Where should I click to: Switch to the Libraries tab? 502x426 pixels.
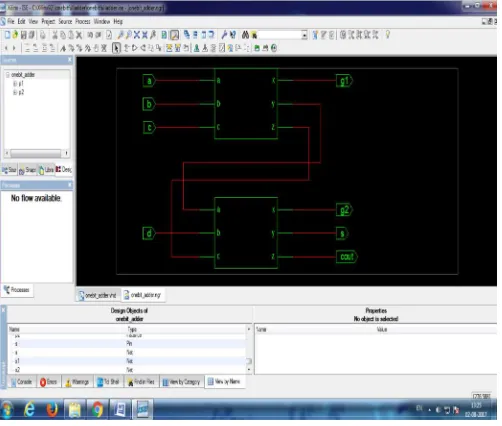pyautogui.click(x=46, y=170)
